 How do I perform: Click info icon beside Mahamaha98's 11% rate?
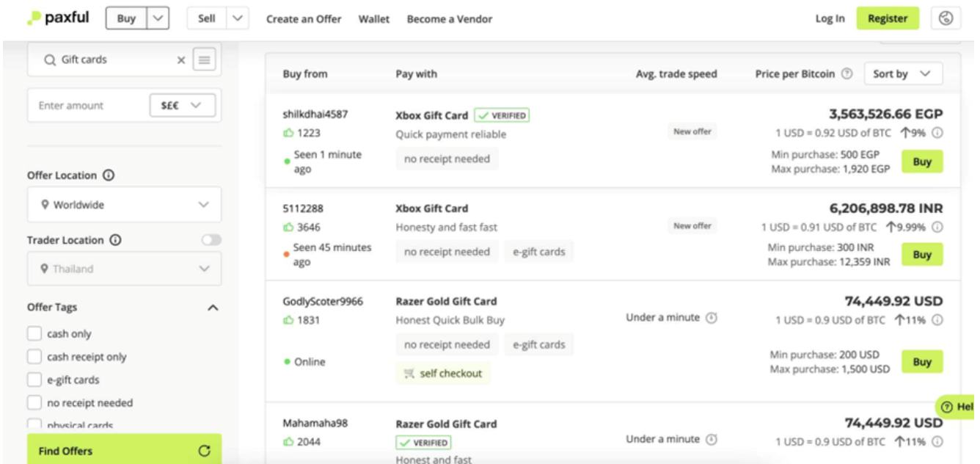tap(937, 442)
